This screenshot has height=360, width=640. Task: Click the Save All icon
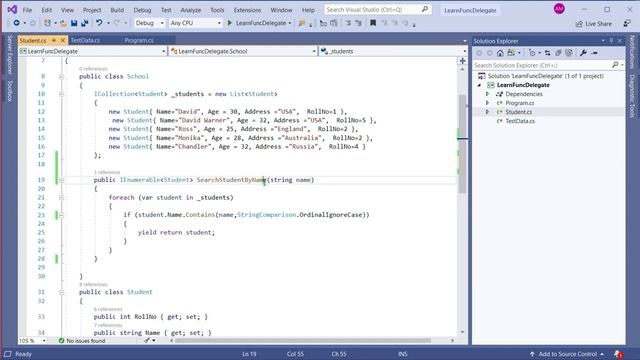[85, 23]
